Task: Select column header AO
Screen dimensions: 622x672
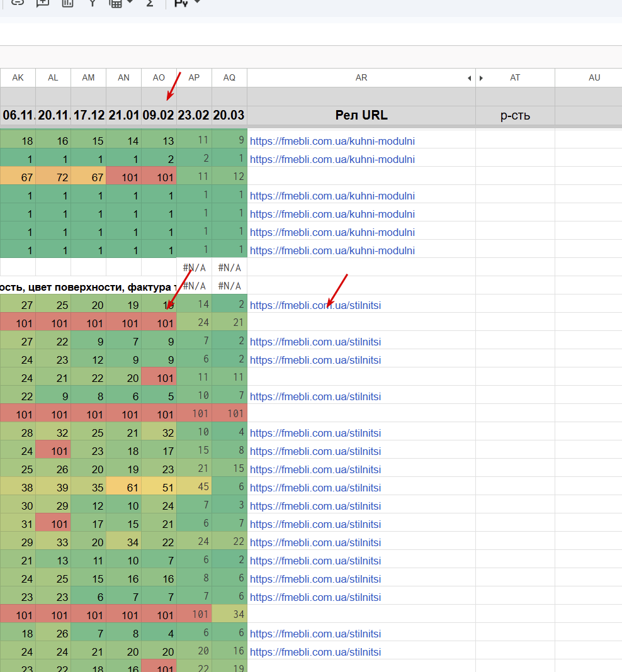Action: coord(159,77)
